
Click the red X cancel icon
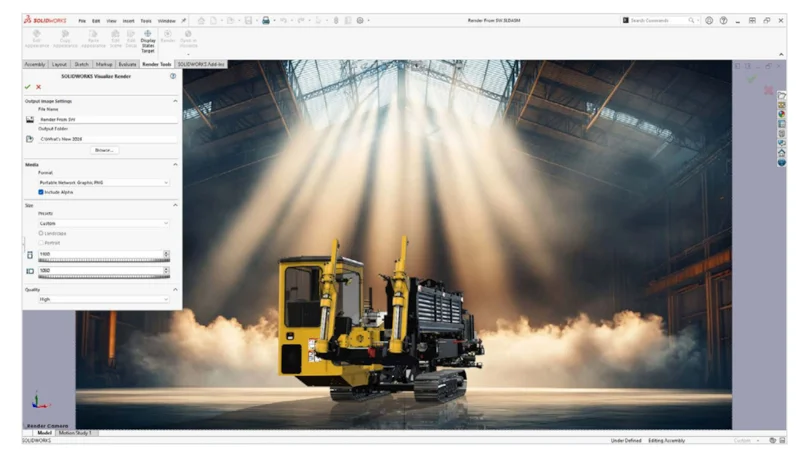click(x=39, y=87)
